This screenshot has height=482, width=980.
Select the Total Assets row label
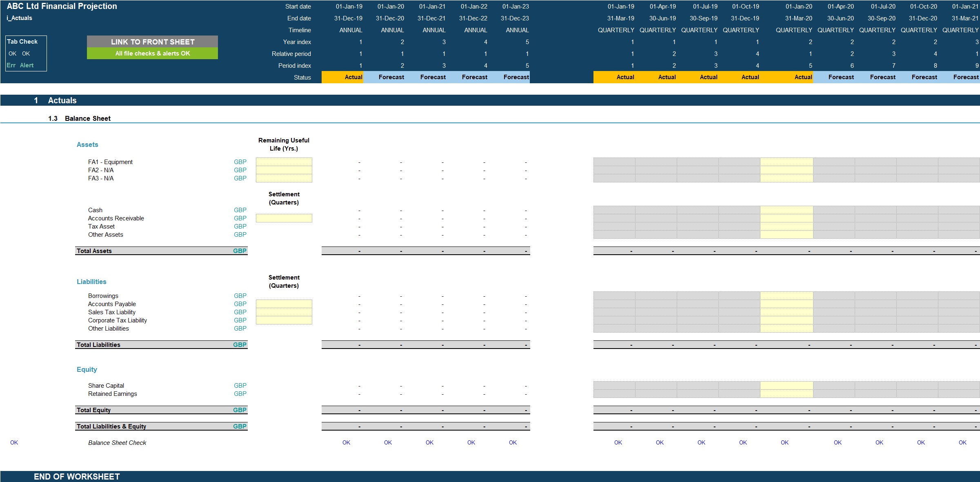coord(94,251)
